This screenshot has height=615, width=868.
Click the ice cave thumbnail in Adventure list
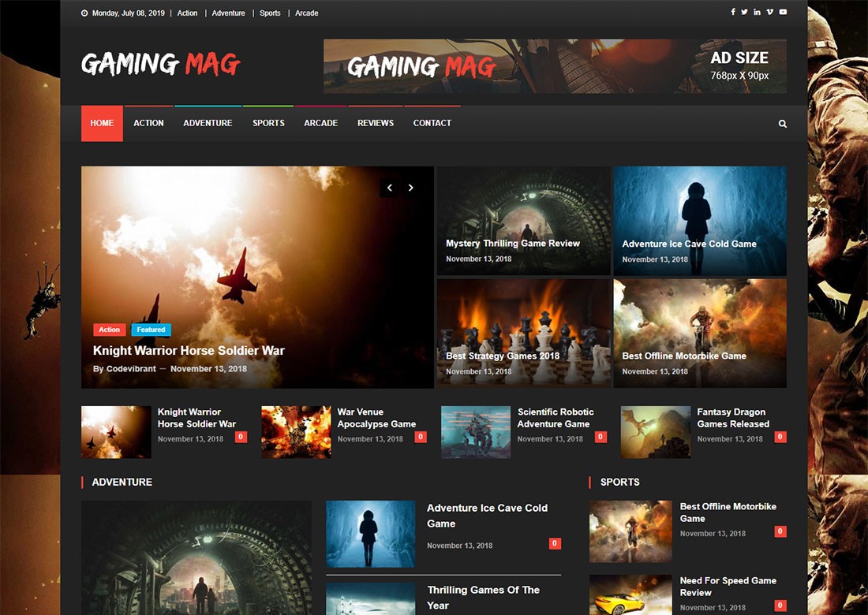click(370, 534)
